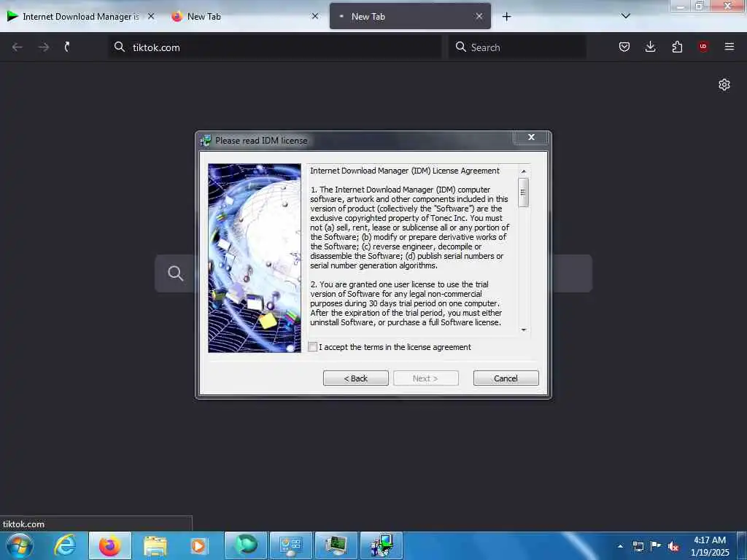The width and height of the screenshot is (747, 560).
Task: Click the IDM installer title bar icon
Action: click(206, 141)
